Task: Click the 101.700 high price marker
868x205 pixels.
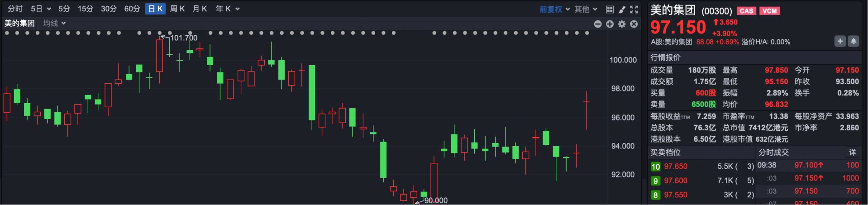Action: pyautogui.click(x=184, y=38)
